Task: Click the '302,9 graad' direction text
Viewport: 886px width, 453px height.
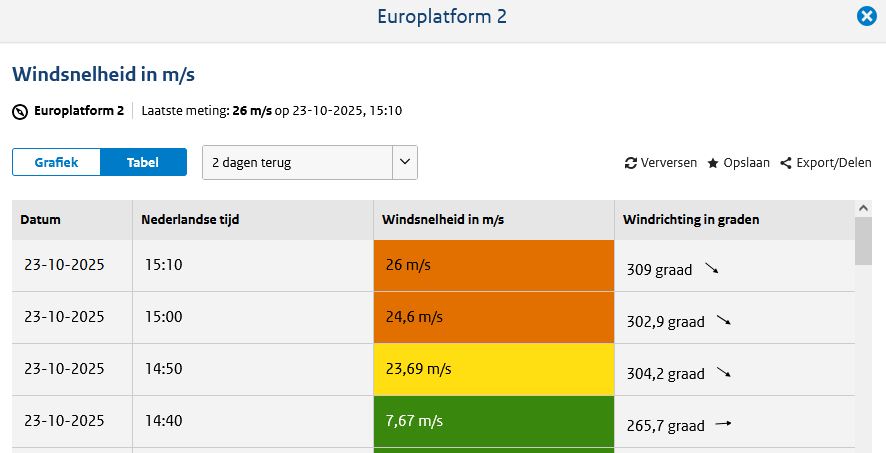Action: (666, 322)
